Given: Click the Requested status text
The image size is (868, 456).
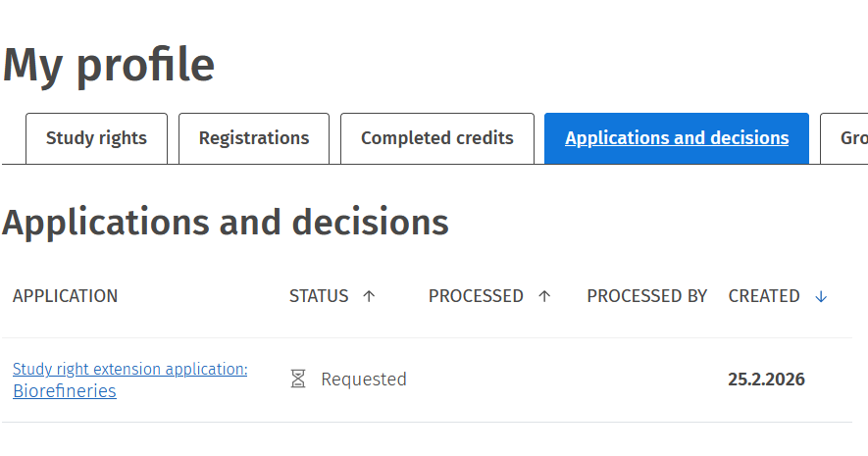Looking at the screenshot, I should tap(363, 380).
